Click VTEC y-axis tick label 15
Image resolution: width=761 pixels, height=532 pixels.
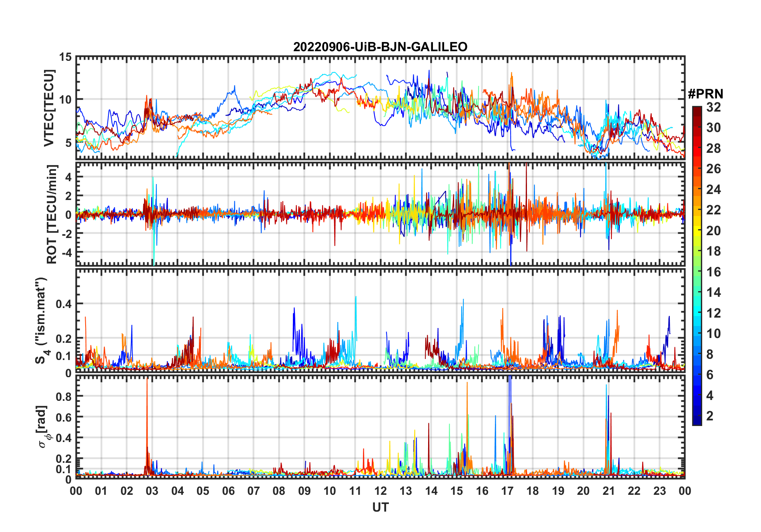(65, 57)
